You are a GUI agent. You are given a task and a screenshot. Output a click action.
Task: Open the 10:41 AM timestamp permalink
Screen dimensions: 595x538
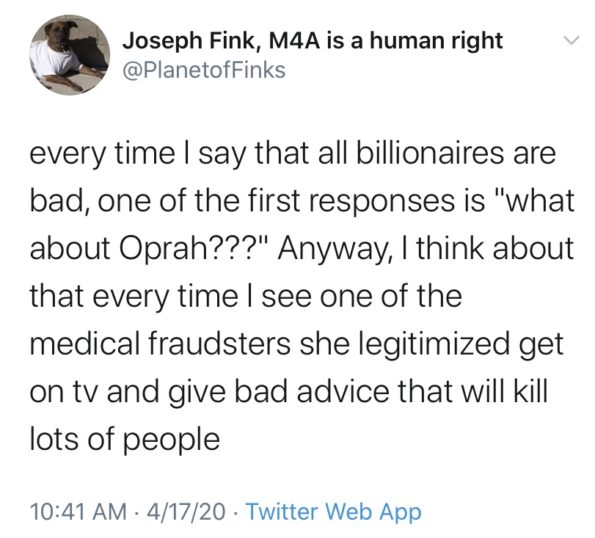tap(79, 511)
